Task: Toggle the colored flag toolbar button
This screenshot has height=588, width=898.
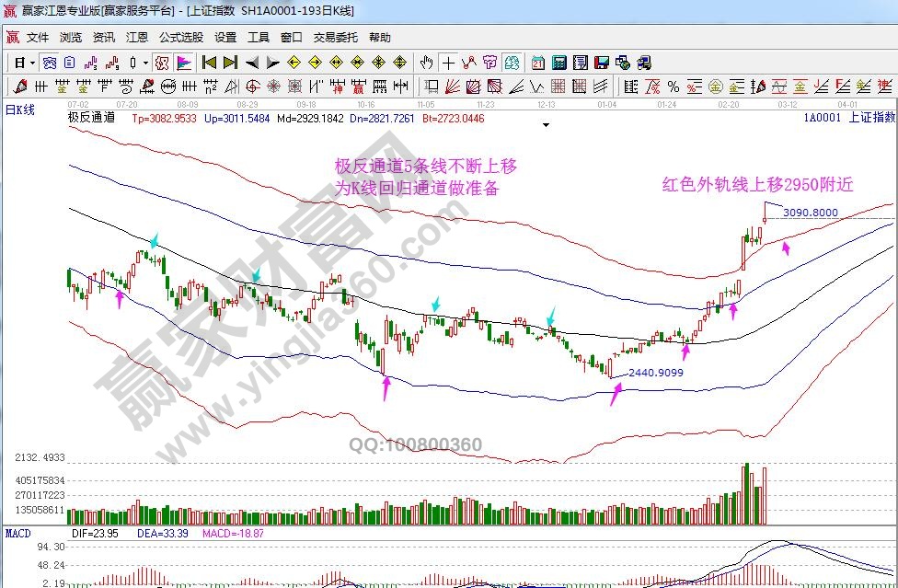Action: click(x=184, y=63)
